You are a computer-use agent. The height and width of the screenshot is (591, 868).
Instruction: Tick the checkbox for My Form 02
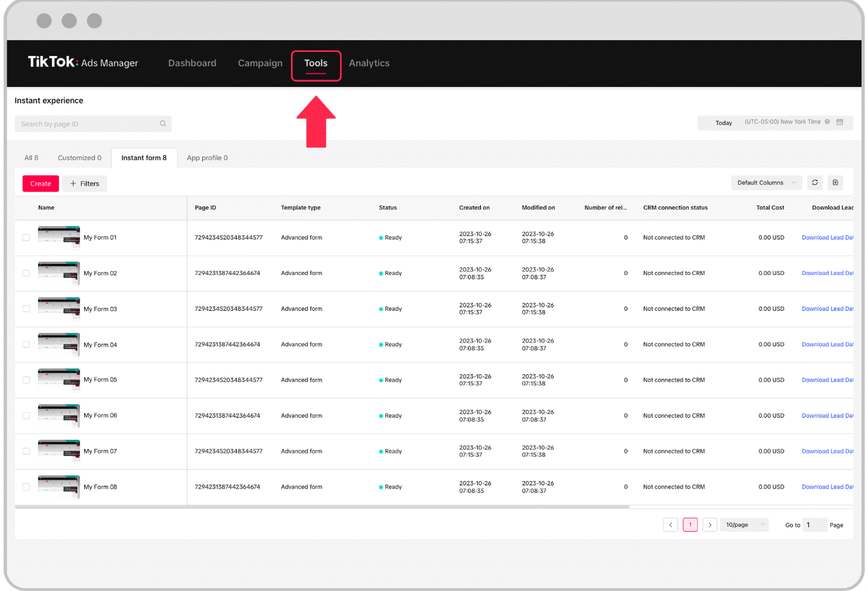click(26, 273)
